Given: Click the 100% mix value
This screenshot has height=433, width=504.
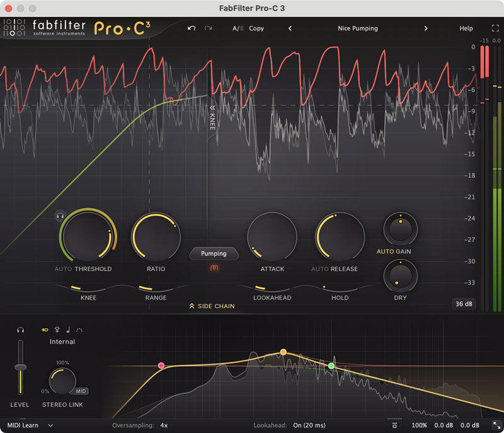Looking at the screenshot, I should click(x=419, y=425).
